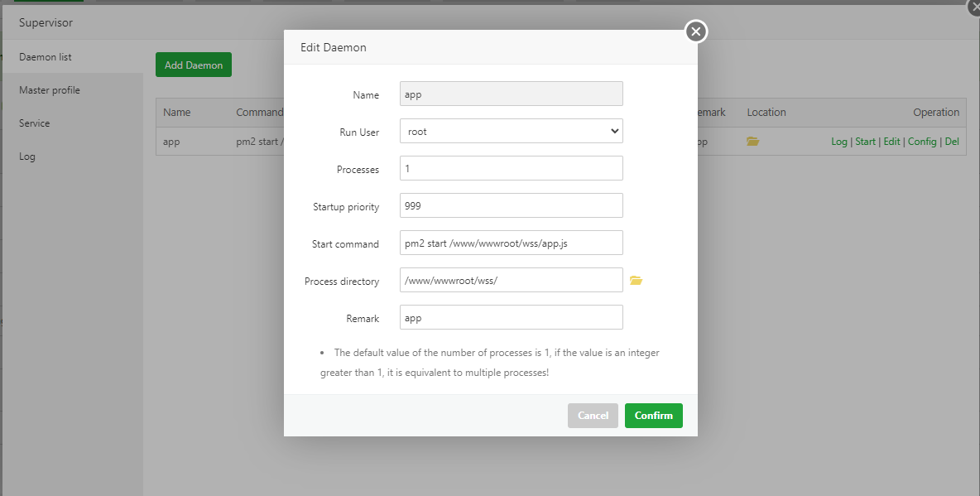Switch to Daemon list tab
The width and height of the screenshot is (980, 496).
coord(46,57)
